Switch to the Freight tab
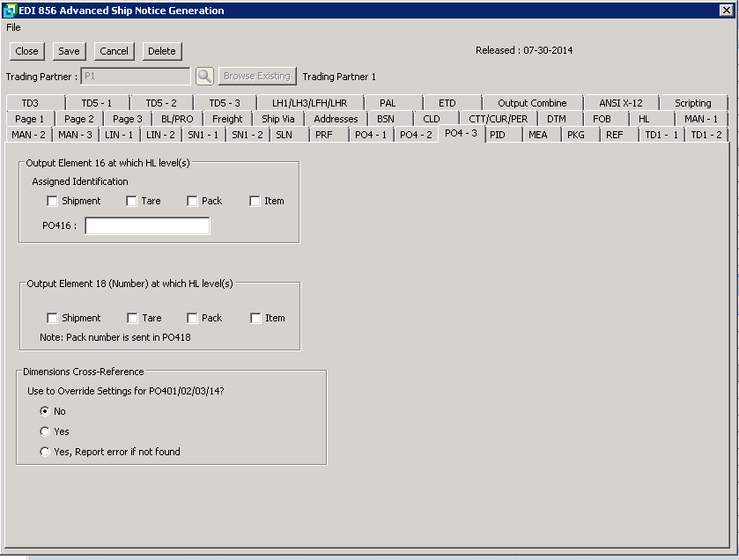The image size is (739, 560). click(x=227, y=119)
